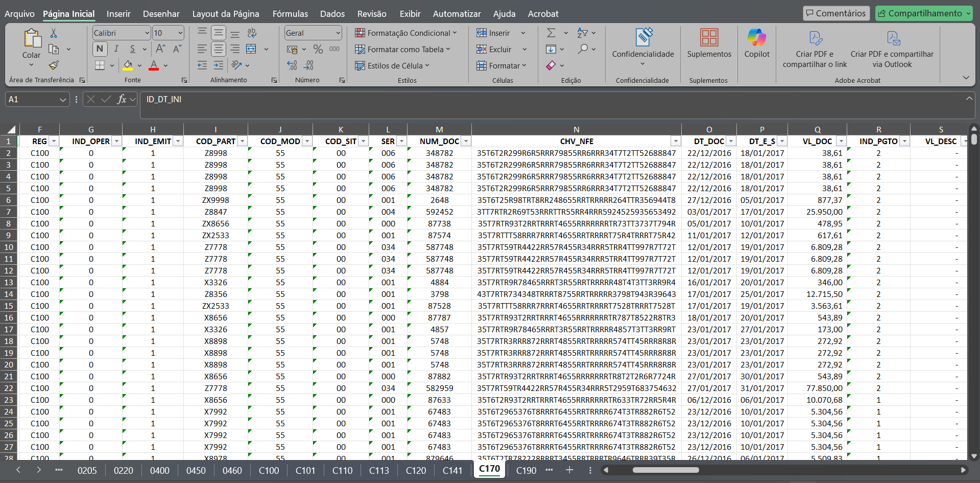The height and width of the screenshot is (483, 980).
Task: Open the C110 sheet tab
Action: pos(342,470)
